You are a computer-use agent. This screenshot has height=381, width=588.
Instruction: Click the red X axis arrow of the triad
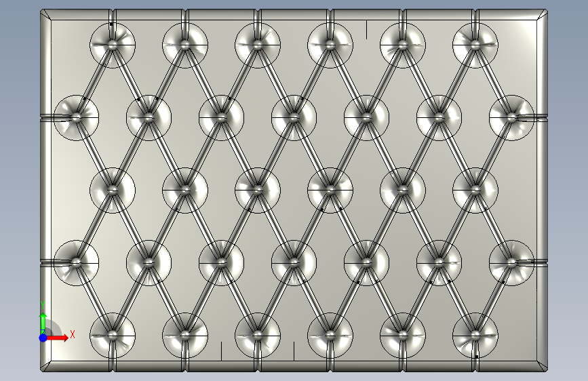point(57,338)
